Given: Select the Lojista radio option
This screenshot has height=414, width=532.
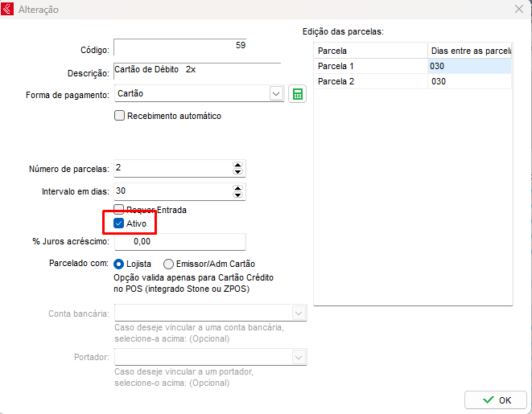Looking at the screenshot, I should coord(119,264).
